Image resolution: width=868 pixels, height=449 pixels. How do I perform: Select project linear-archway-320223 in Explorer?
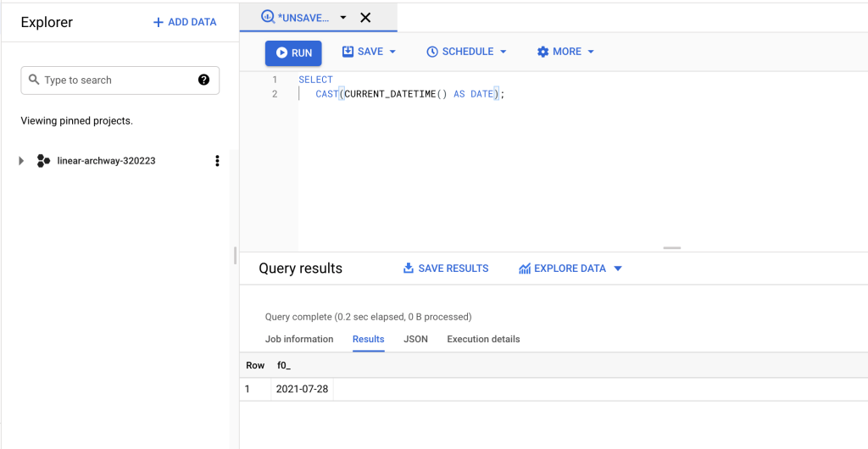[x=106, y=161]
